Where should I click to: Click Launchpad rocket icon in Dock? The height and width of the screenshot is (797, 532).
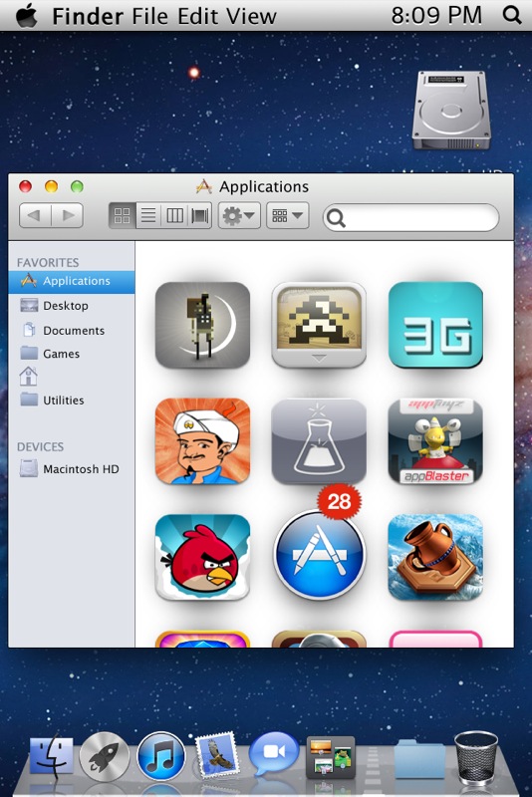tap(105, 756)
